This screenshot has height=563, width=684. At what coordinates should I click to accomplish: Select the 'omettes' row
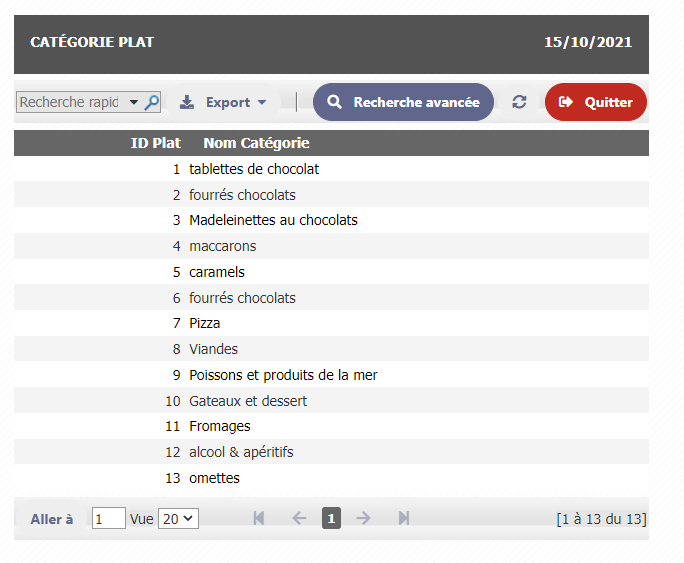coord(331,478)
